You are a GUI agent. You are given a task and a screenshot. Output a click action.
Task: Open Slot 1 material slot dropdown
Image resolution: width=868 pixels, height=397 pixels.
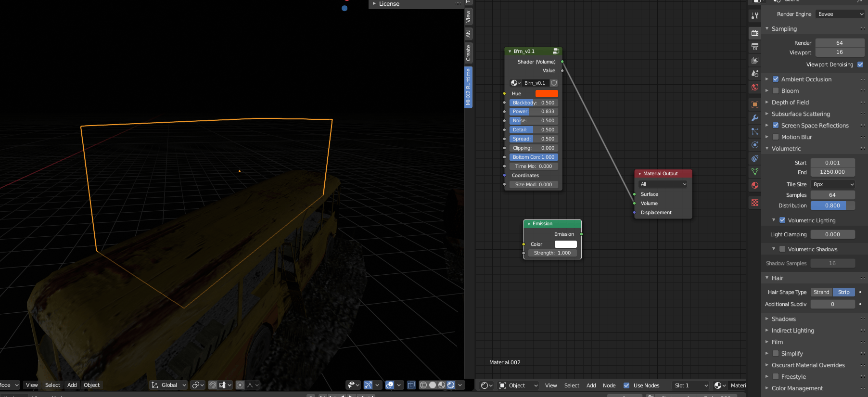point(691,385)
